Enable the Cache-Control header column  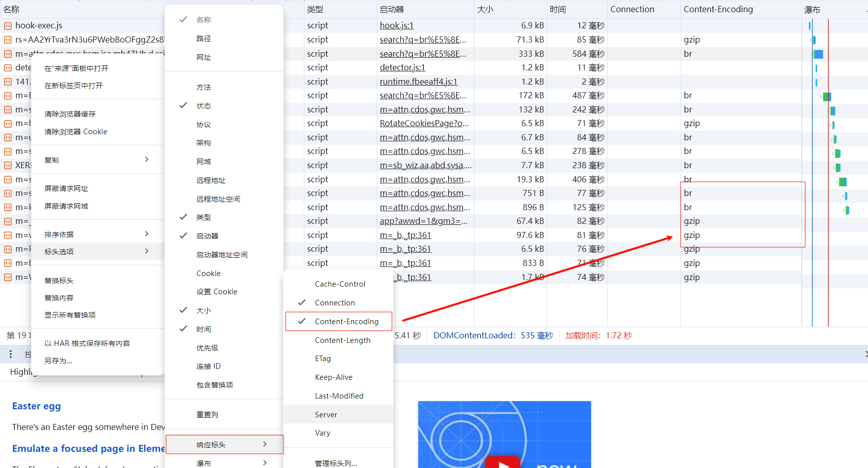click(340, 284)
